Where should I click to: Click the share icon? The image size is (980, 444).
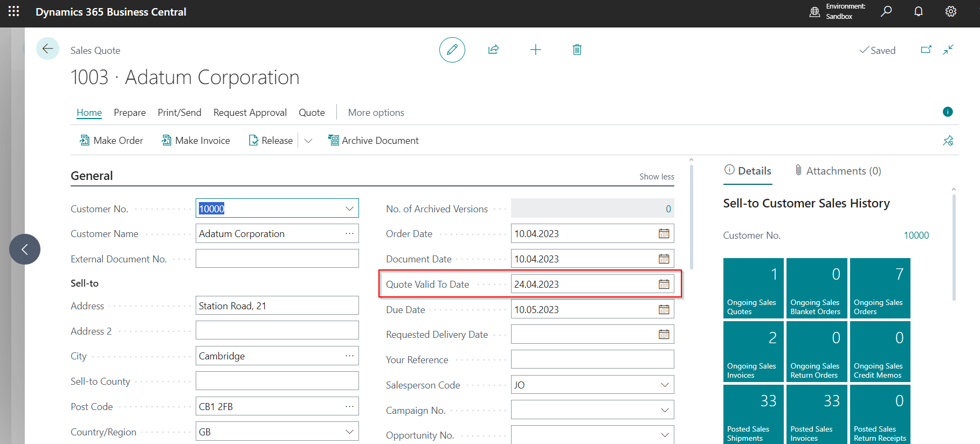coord(493,50)
